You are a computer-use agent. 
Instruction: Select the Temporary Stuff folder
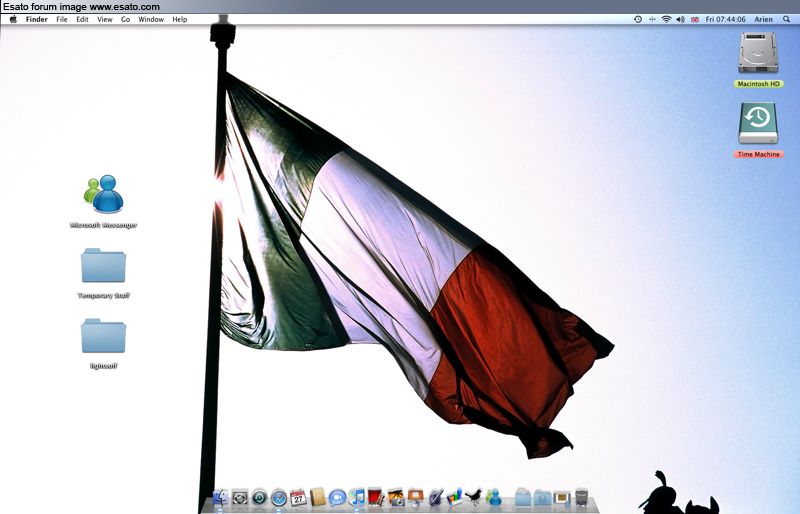click(104, 267)
